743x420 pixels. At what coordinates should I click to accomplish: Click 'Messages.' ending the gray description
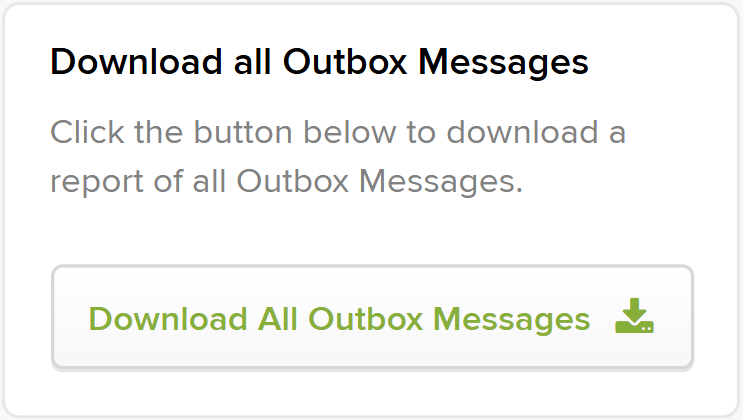(x=441, y=182)
